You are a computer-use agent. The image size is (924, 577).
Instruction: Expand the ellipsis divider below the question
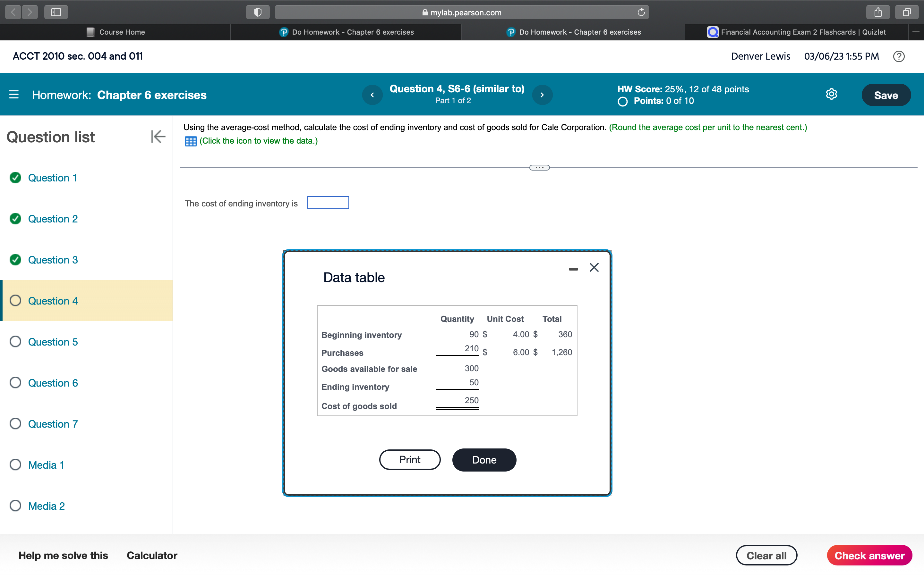(x=539, y=167)
